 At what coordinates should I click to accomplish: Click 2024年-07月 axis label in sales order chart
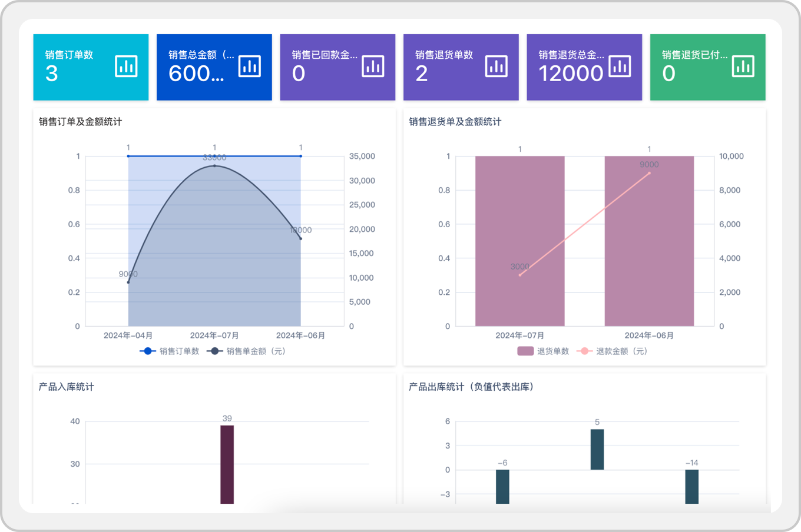(214, 335)
